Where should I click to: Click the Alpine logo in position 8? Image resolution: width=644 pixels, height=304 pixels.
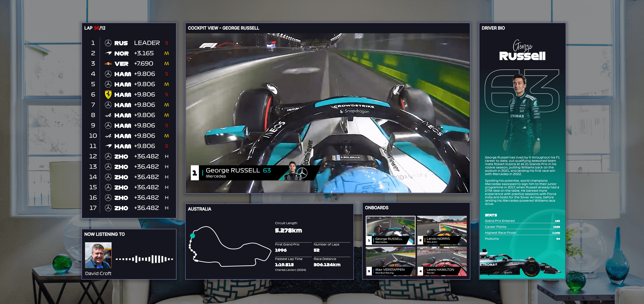[x=108, y=115]
